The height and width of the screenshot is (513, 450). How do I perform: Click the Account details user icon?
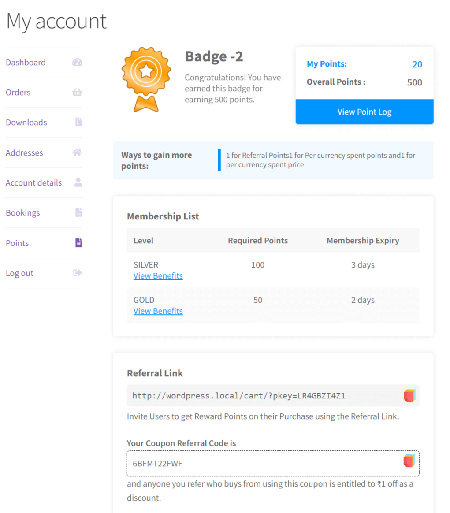(78, 182)
